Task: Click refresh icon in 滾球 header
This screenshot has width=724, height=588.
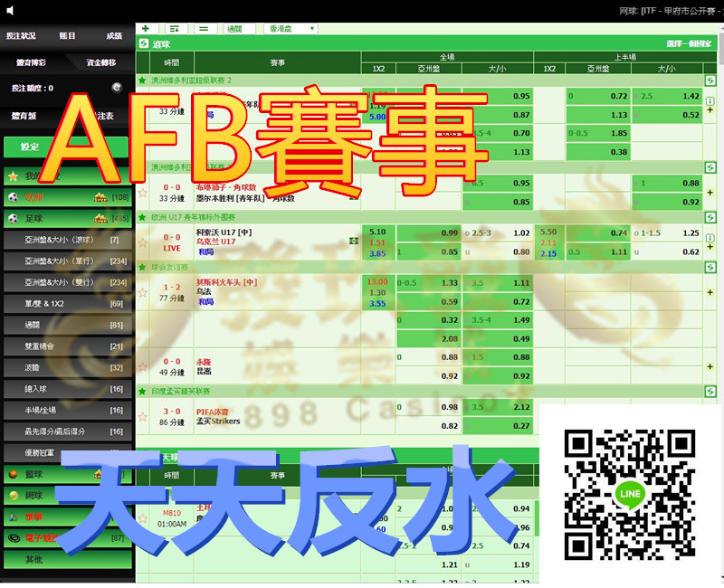Action: pyautogui.click(x=144, y=43)
